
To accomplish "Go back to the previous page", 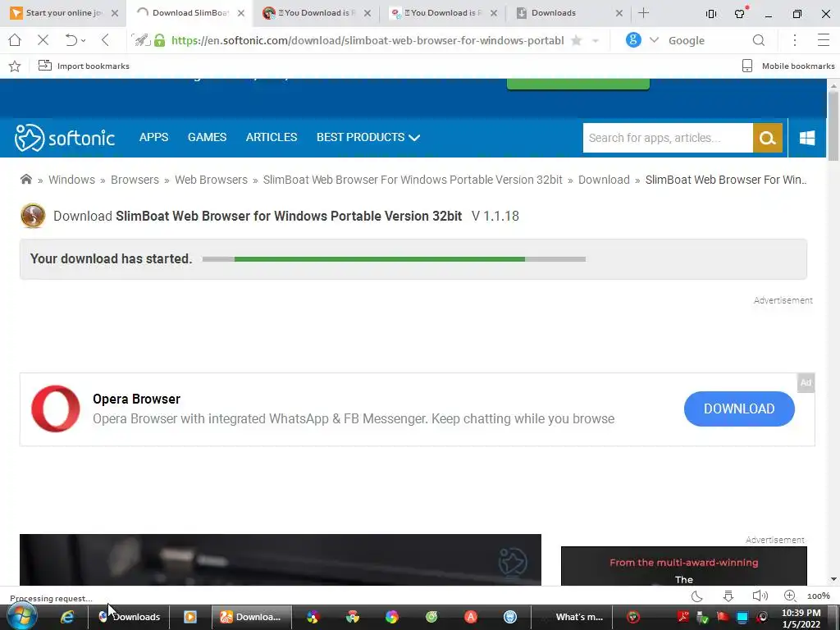I will tap(105, 40).
